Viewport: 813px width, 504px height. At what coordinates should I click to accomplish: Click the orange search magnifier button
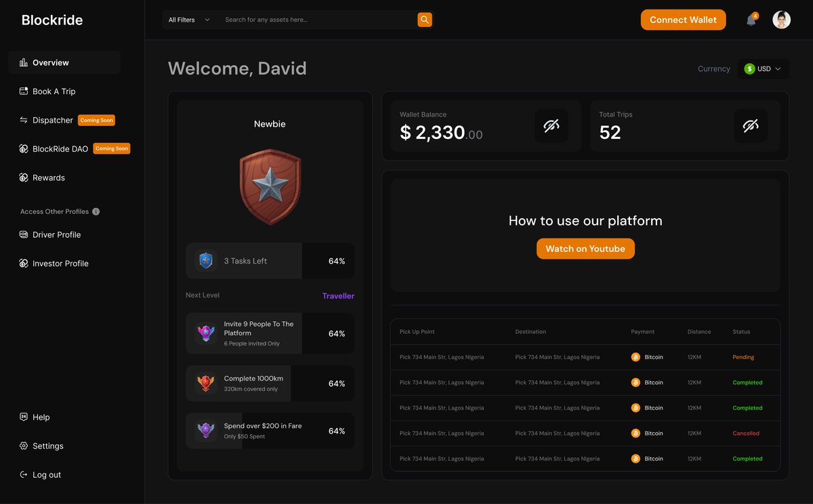click(x=425, y=20)
